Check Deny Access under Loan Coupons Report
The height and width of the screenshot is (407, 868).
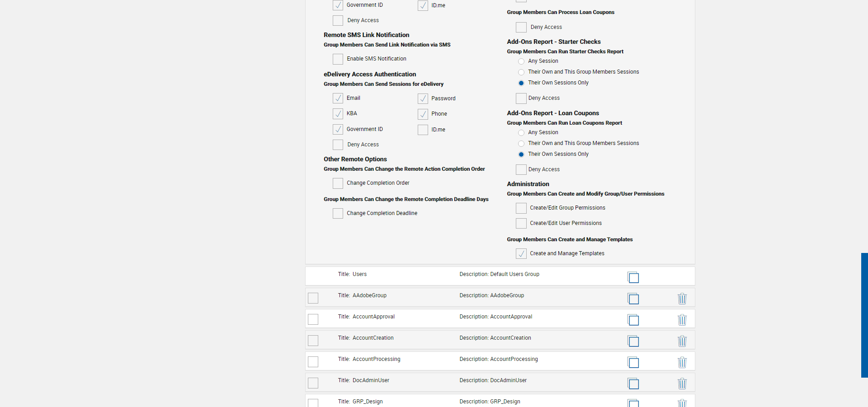tap(521, 169)
